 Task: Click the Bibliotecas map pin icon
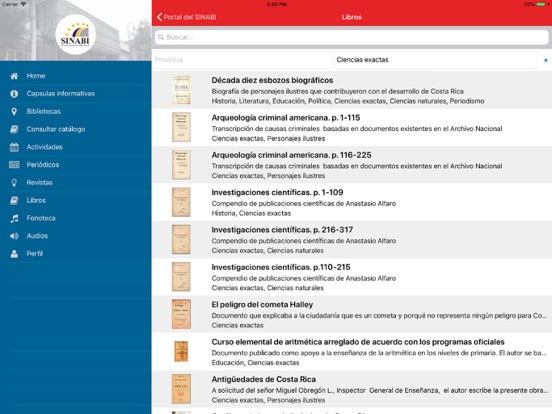pos(14,112)
